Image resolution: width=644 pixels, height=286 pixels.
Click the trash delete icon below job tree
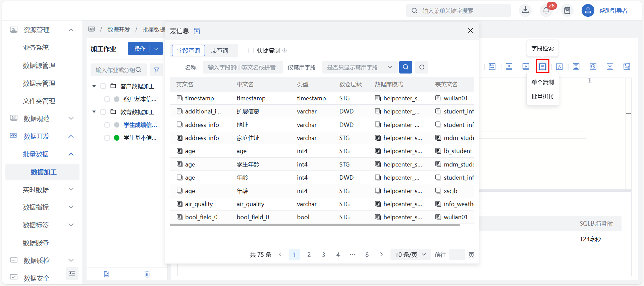coord(147,274)
